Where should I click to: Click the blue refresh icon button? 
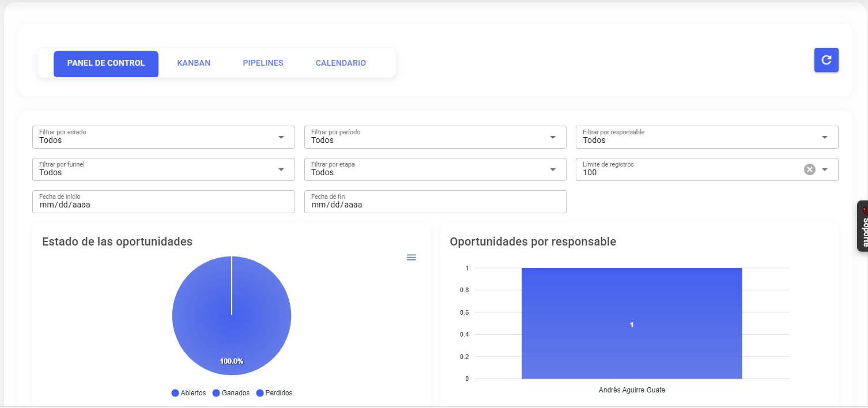826,60
